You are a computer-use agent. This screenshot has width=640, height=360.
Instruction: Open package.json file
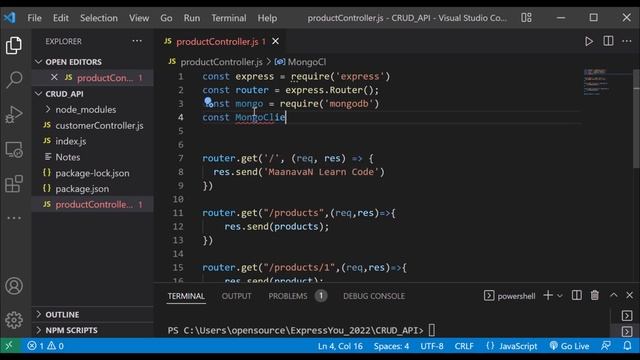(x=82, y=189)
